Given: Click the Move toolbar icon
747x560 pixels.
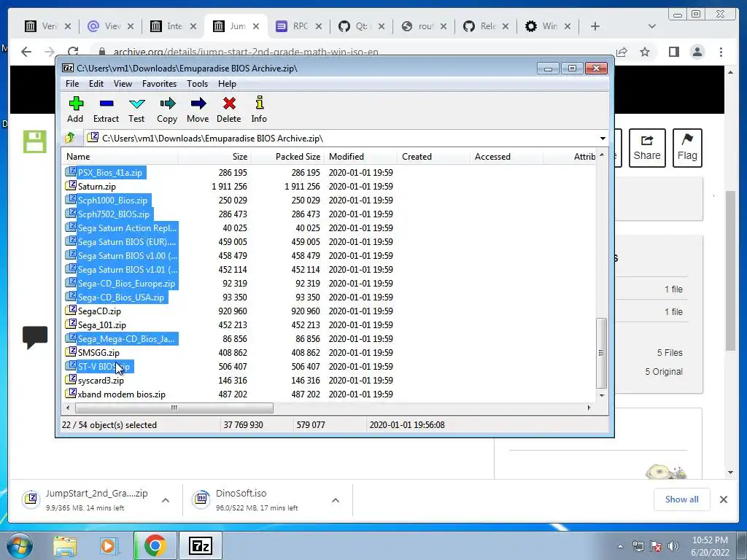Looking at the screenshot, I should [198, 109].
